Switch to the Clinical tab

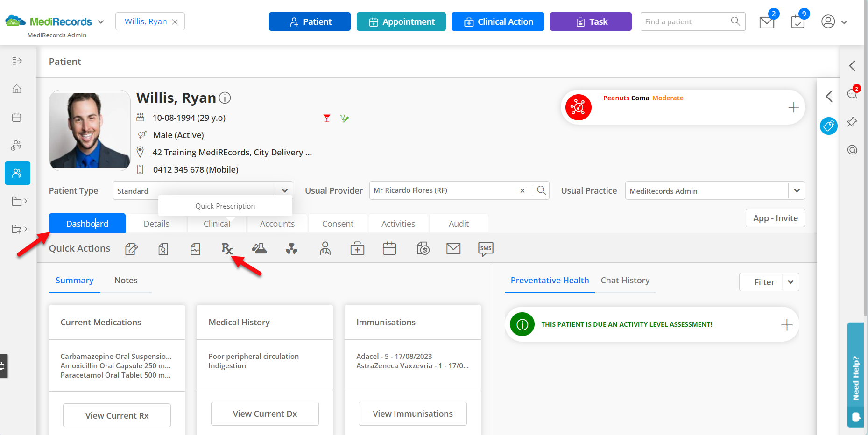click(217, 224)
